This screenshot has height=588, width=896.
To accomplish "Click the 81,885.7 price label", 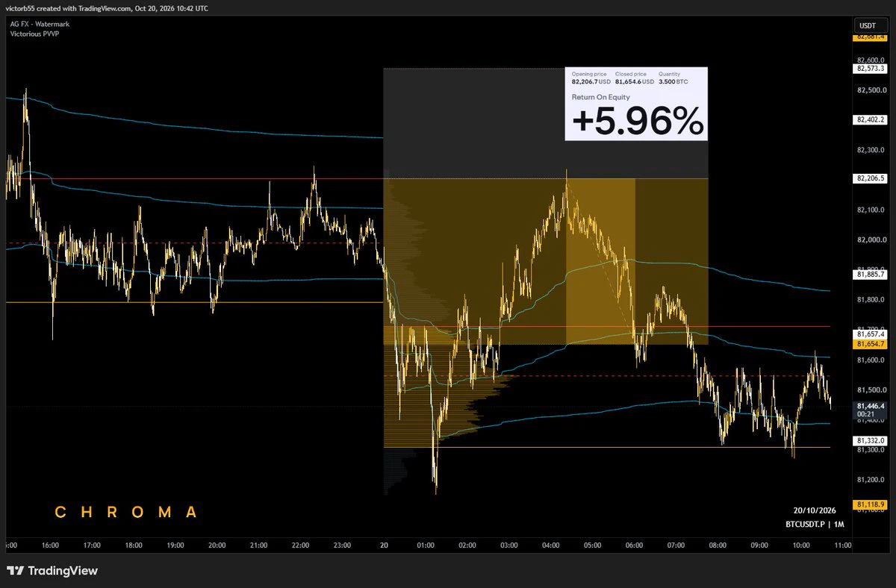I will 871,275.
